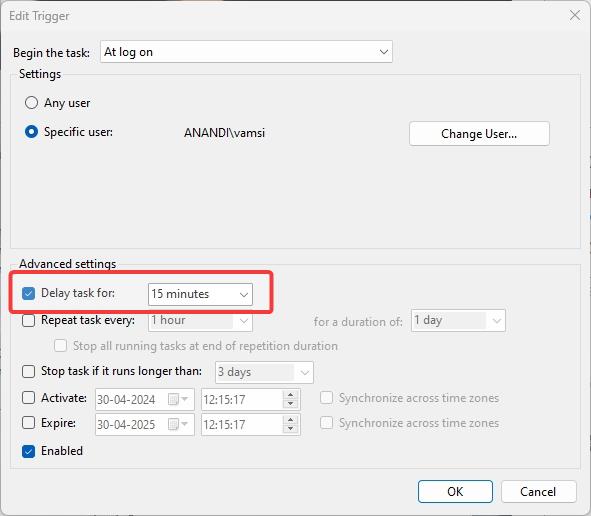
Task: Uncheck the Enabled checkbox
Action: (29, 451)
